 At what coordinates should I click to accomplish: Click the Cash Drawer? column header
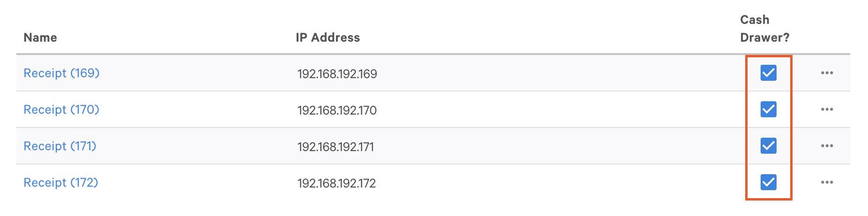(x=764, y=29)
